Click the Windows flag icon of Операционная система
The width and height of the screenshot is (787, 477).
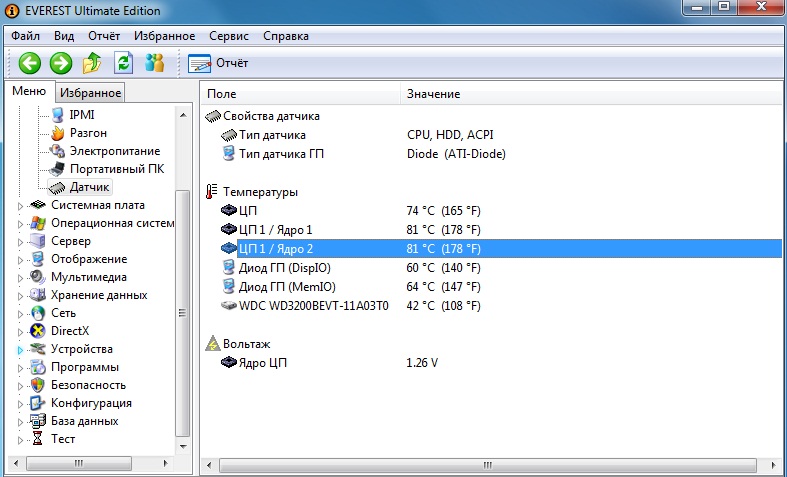38,223
